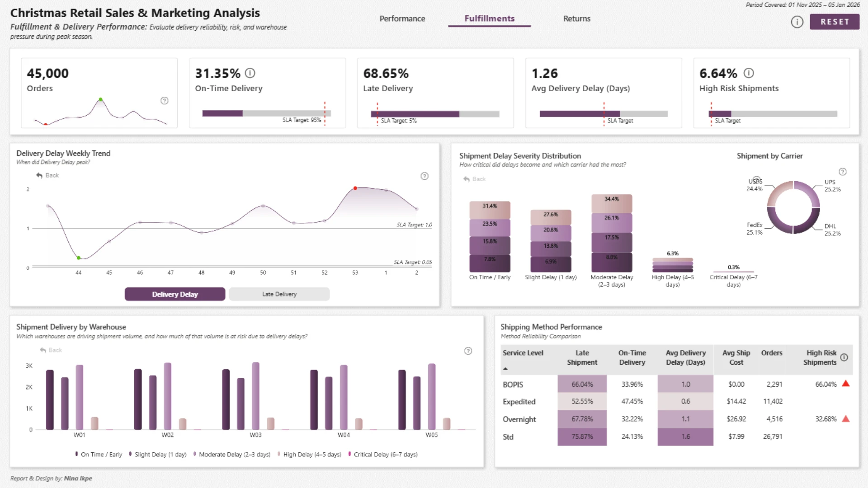
Task: Click info icon next to On-Time Delivery percentage
Action: (250, 73)
